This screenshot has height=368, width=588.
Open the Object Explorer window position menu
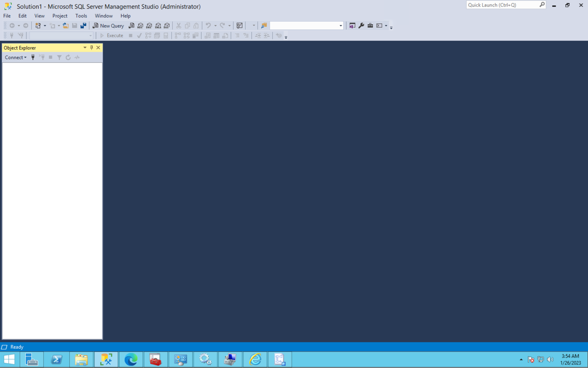point(85,47)
